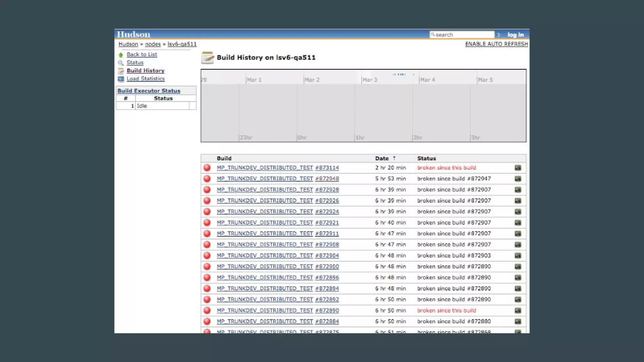Open Load Statistics in the sidebar
This screenshot has width=644, height=362.
(x=145, y=79)
